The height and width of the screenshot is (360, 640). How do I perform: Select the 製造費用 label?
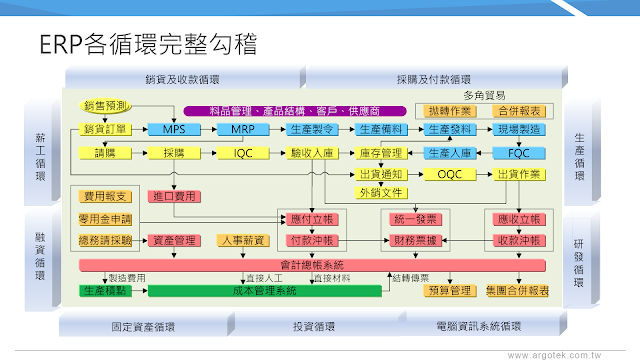127,278
